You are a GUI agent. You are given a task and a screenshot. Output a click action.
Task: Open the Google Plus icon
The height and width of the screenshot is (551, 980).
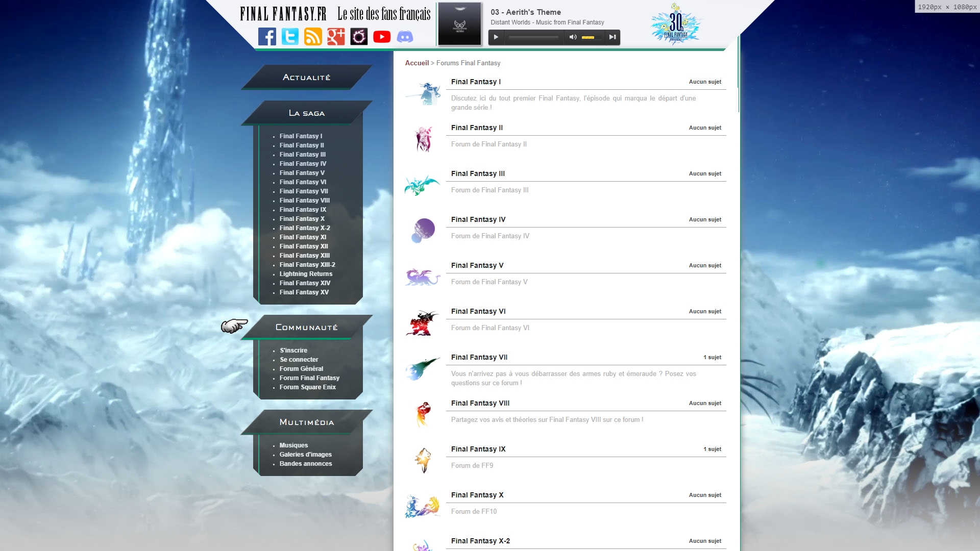coord(336,37)
